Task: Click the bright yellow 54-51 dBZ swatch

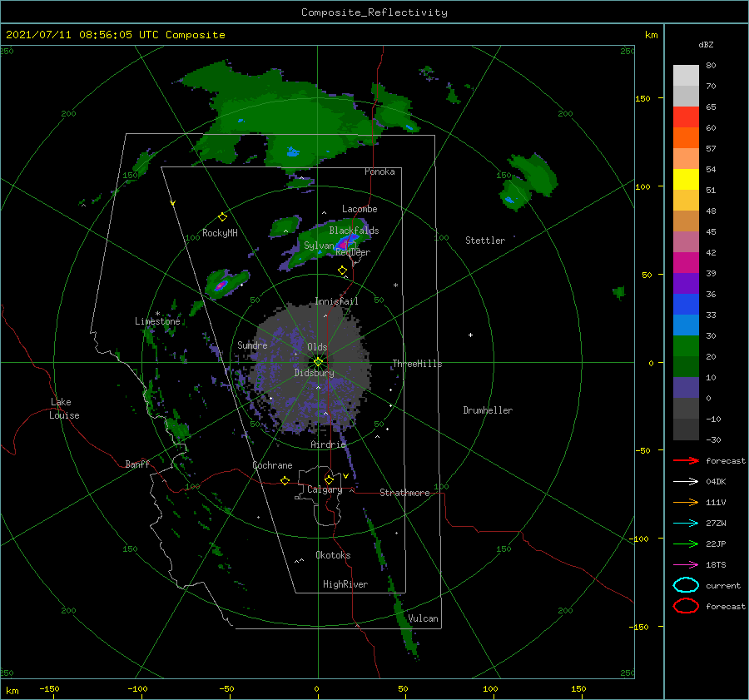Action: [686, 179]
